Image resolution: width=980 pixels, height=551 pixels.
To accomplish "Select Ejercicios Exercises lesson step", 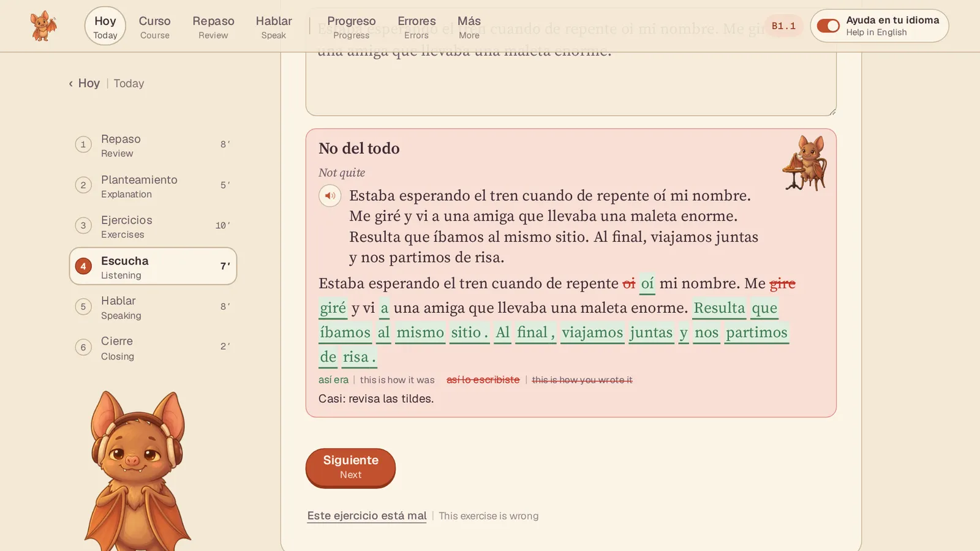I will 153,226.
